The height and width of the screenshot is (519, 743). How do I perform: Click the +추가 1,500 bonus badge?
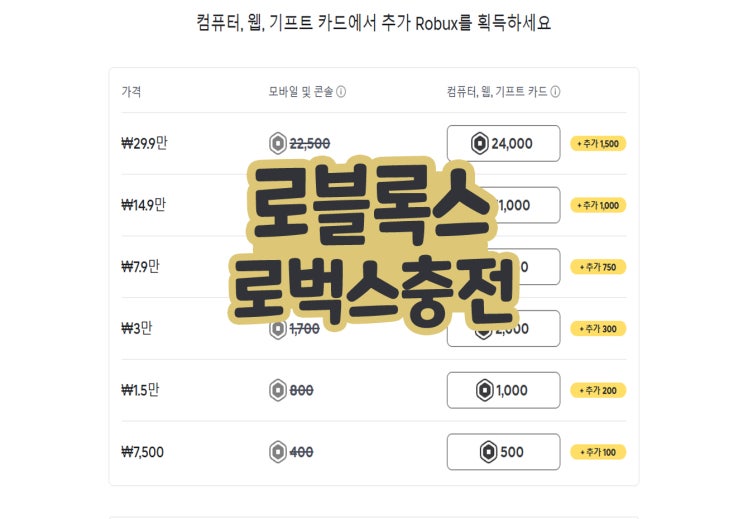pos(598,144)
